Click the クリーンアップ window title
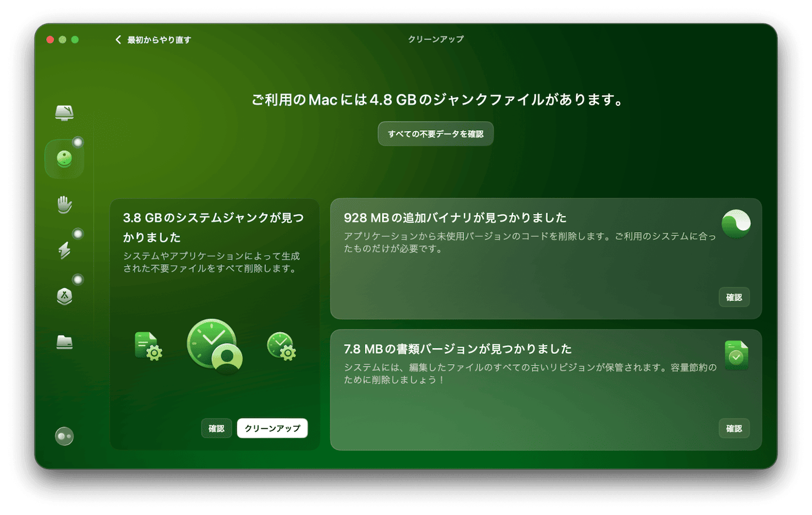The width and height of the screenshot is (812, 515). click(x=436, y=39)
